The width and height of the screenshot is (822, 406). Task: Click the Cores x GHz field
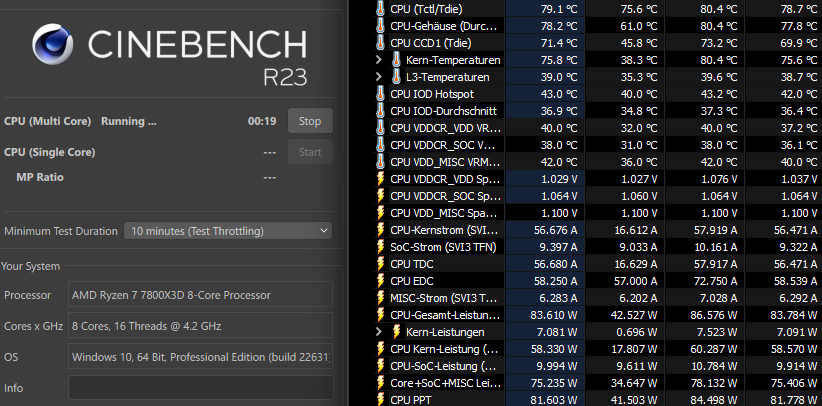(x=201, y=326)
